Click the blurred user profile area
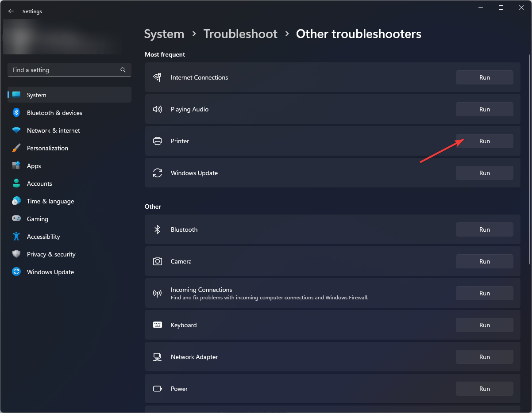The height and width of the screenshot is (413, 532). 62,37
